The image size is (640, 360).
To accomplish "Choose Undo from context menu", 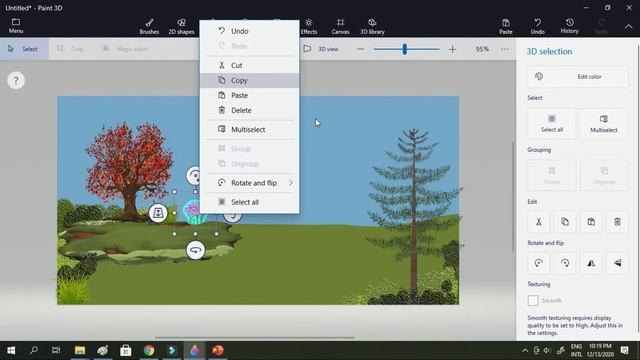I will 249,31.
